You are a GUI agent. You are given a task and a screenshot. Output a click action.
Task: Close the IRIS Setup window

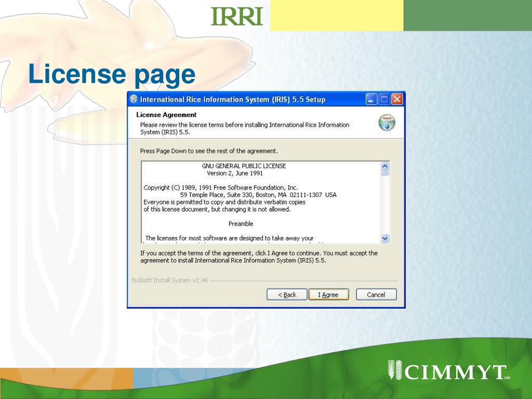pos(397,99)
